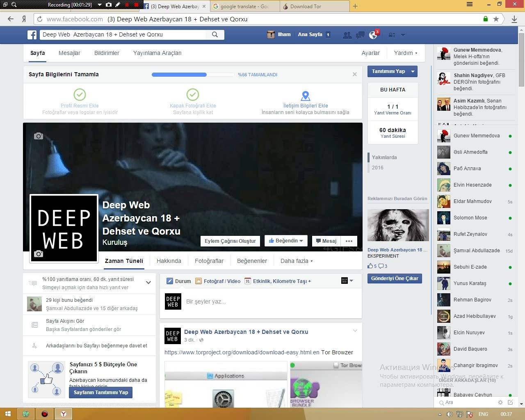Close the Sayfa Bilgilerini Tamamla panel
The height and width of the screenshot is (420, 525).
(x=355, y=74)
